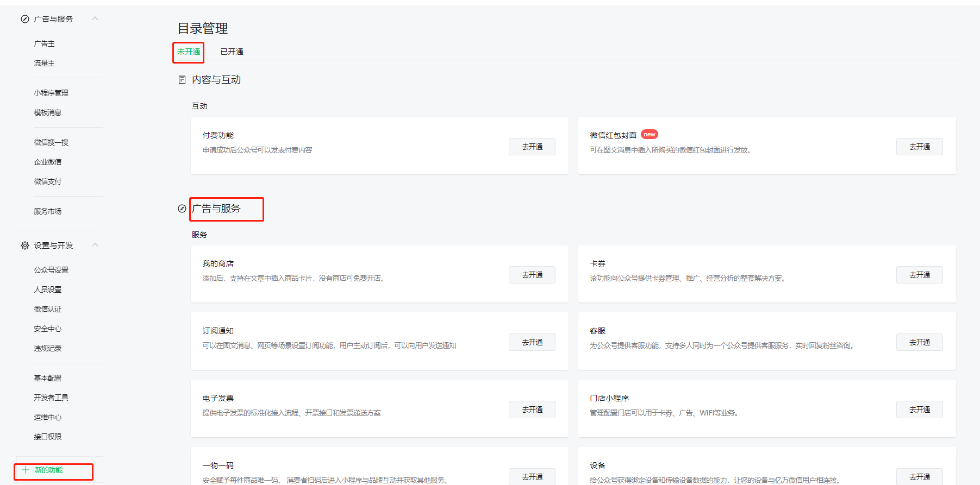
Task: Click 去开通 for 订阅通知
Action: pyautogui.click(x=532, y=342)
